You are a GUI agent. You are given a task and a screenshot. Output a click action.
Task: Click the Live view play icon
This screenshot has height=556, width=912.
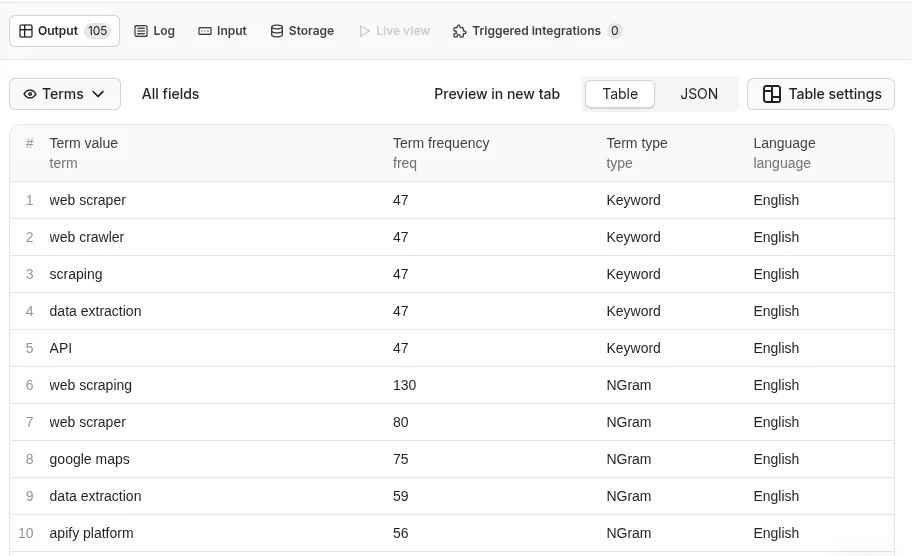(x=364, y=31)
